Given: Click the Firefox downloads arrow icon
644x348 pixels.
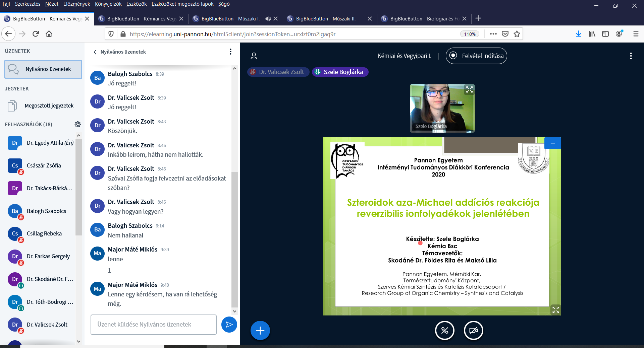Looking at the screenshot, I should 578,34.
